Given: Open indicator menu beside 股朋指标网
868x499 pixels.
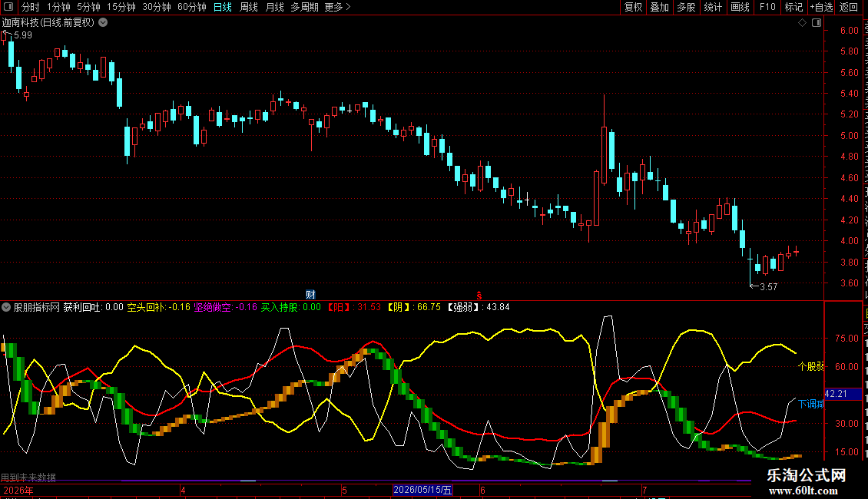Looking at the screenshot, I should 6,307.
